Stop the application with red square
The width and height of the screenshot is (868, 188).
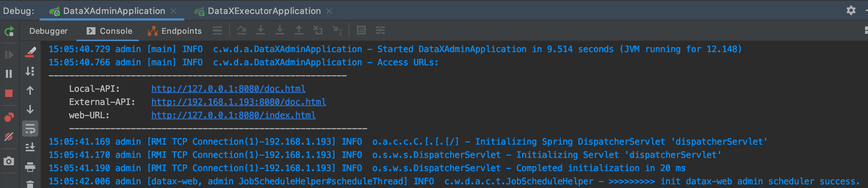9,93
